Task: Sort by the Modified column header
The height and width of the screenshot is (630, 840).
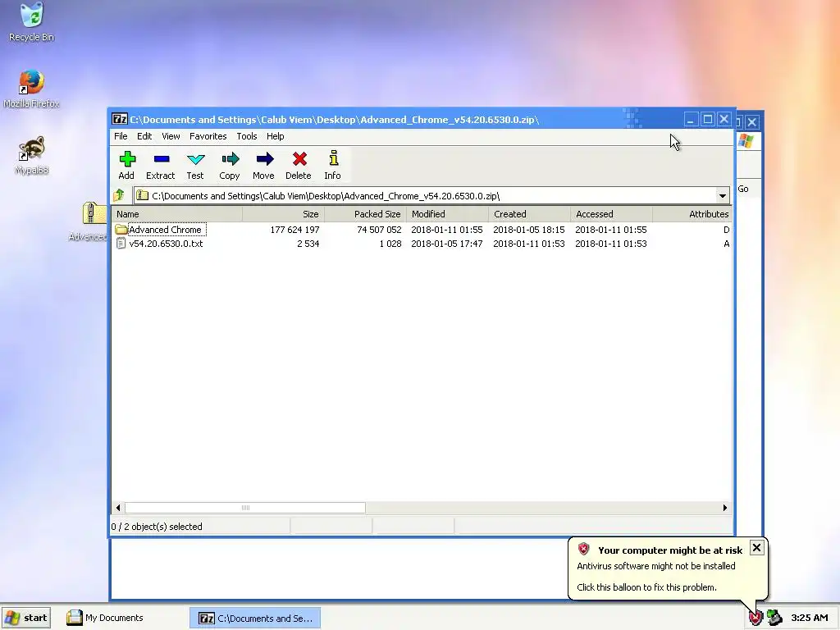Action: click(447, 214)
